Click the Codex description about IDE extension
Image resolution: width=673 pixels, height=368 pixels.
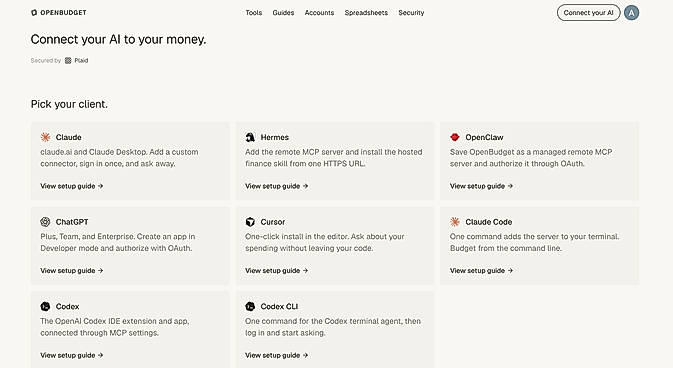click(115, 327)
